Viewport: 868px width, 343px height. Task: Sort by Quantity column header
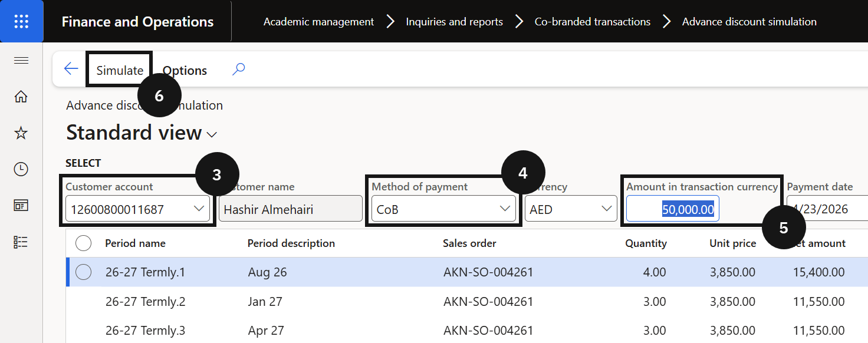[646, 243]
